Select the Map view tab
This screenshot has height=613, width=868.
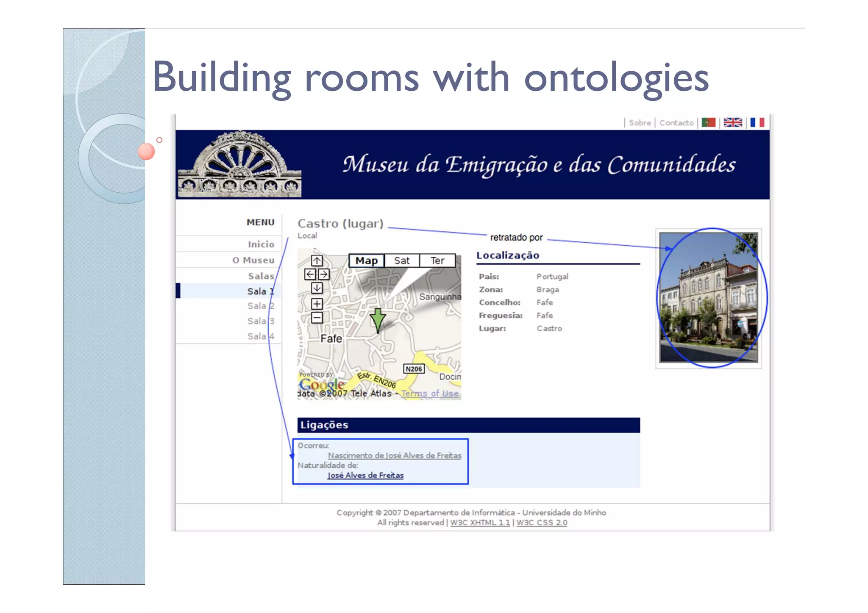coord(367,261)
